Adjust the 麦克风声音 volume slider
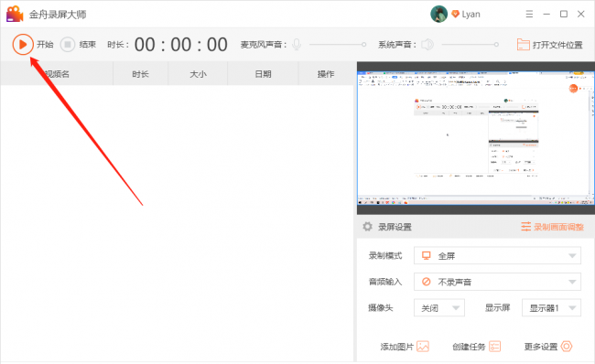Viewport: 595px width, 364px height. pyautogui.click(x=338, y=45)
